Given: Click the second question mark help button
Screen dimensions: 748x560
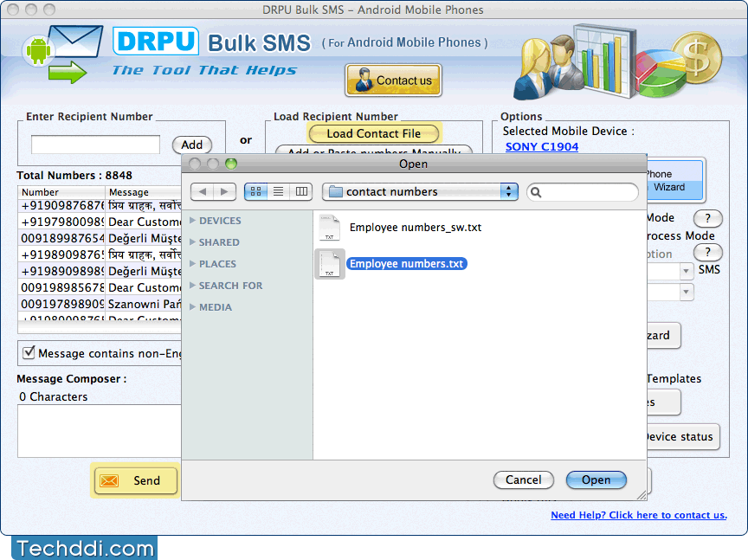Looking at the screenshot, I should (x=708, y=253).
